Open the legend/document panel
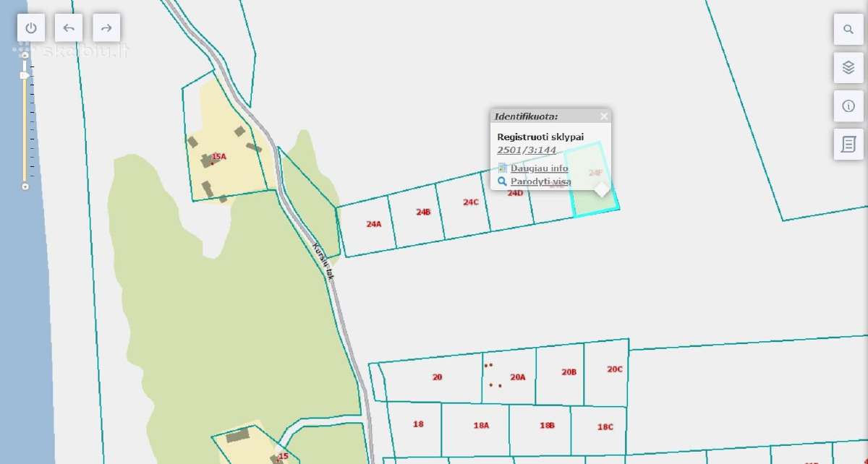This screenshot has width=868, height=464. (x=848, y=145)
